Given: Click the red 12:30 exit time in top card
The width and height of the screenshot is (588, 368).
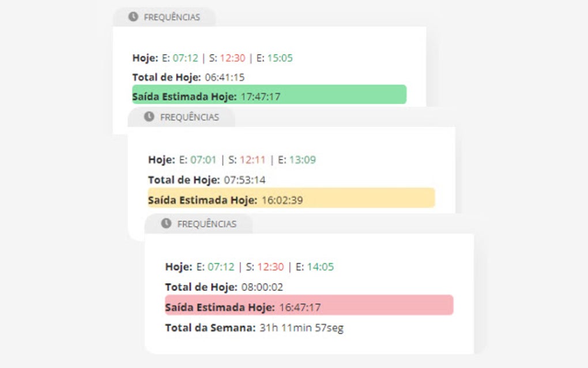Looking at the screenshot, I should pyautogui.click(x=232, y=58).
